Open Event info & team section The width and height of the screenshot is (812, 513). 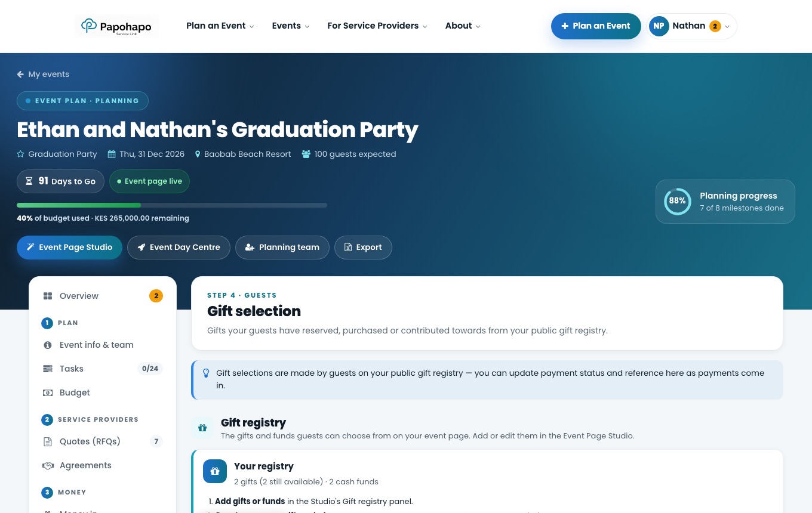[103, 345]
